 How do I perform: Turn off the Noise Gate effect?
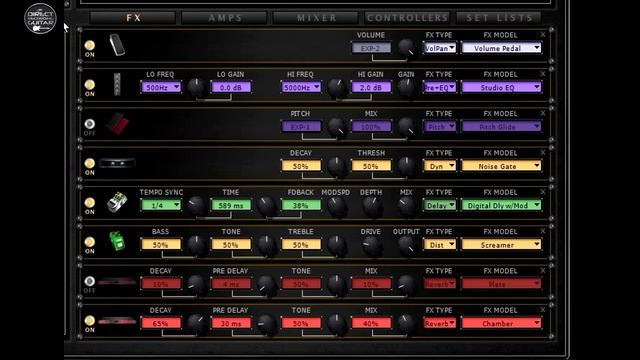89,163
